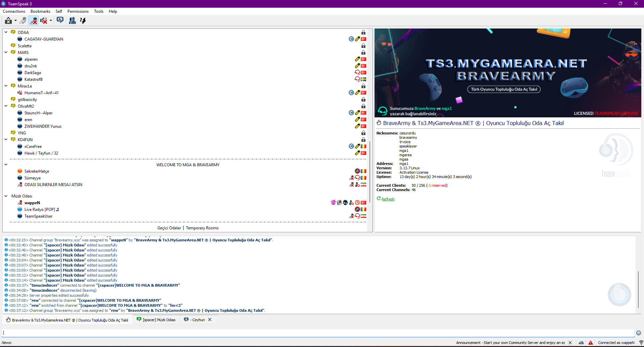Collapse the WELCOME TO MGA & BRAVEARMY spacer
Viewport: 644px width, 347px height.
click(x=6, y=165)
